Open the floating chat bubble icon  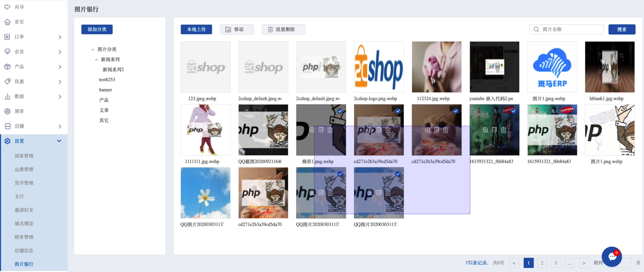612,257
